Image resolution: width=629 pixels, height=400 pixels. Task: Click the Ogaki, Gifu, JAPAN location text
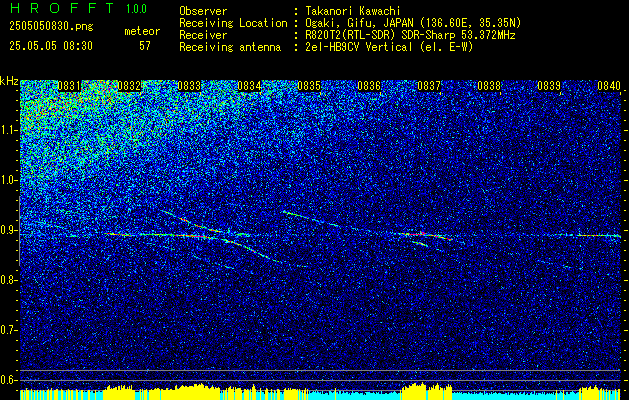point(413,23)
